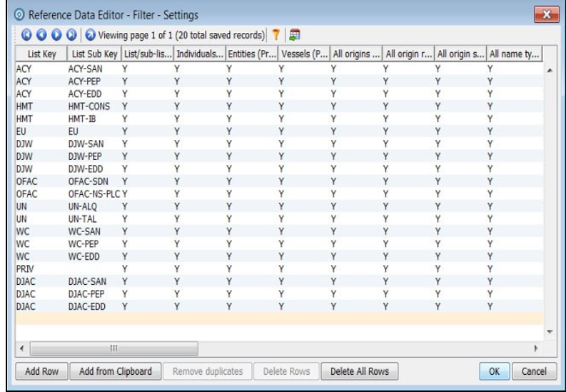Select the HMT-IB sub key cell
Screen dimensions: 566x392
coord(94,119)
